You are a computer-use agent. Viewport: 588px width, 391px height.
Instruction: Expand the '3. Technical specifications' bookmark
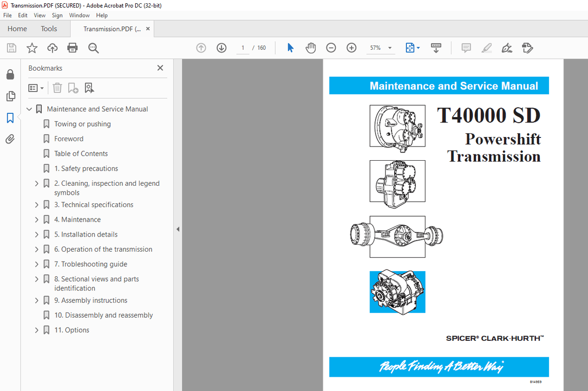(37, 205)
